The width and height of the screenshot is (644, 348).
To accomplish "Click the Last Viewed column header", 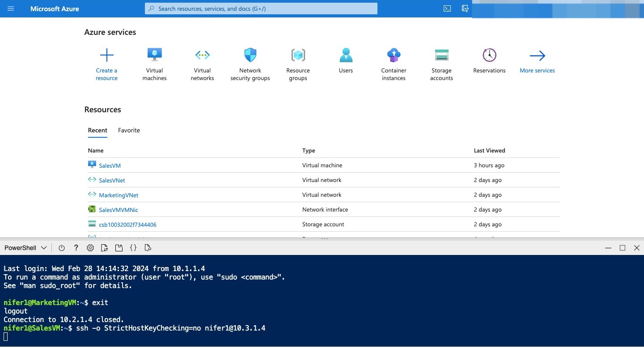I will (x=489, y=150).
